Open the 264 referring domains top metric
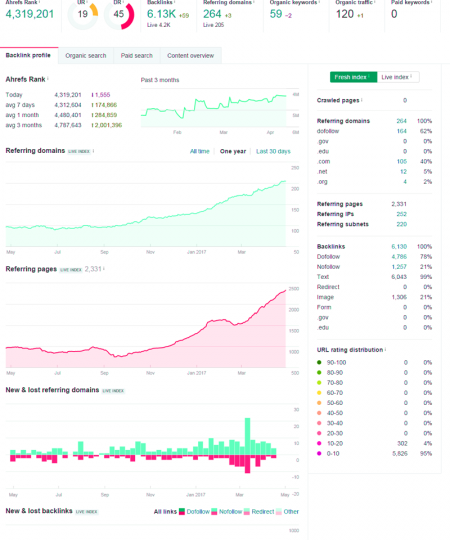This screenshot has width=450, height=540. pos(212,14)
